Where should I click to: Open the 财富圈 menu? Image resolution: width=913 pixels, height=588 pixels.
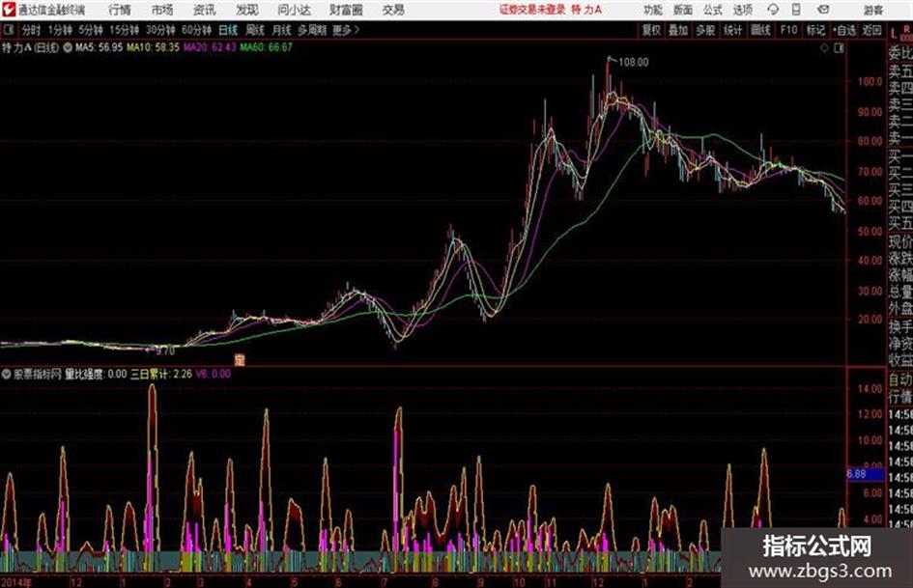point(346,10)
